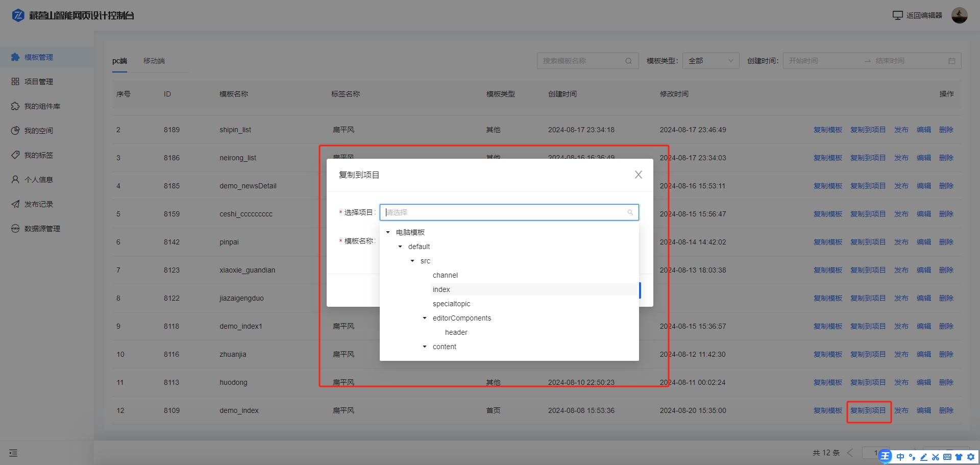Click 复制到项目 for demo_index row
The height and width of the screenshot is (465, 980).
[x=868, y=410]
